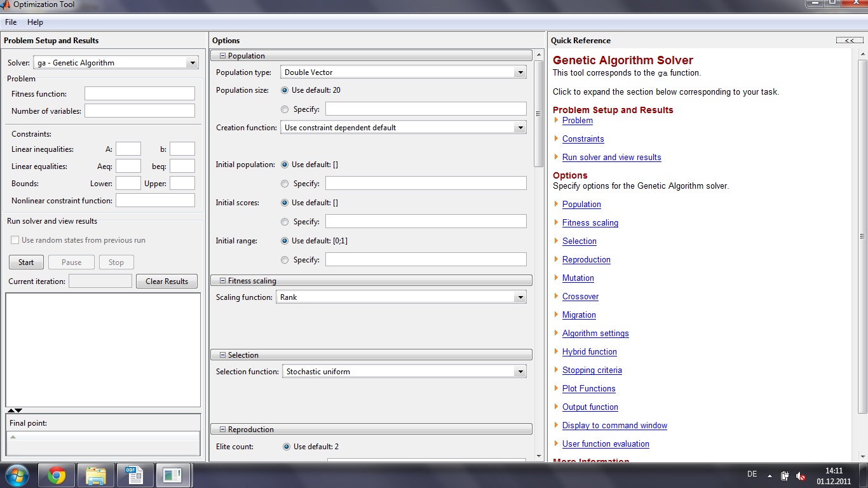Click the collapse icon beside Fitness scaling
Image resolution: width=868 pixels, height=488 pixels.
pyautogui.click(x=222, y=281)
